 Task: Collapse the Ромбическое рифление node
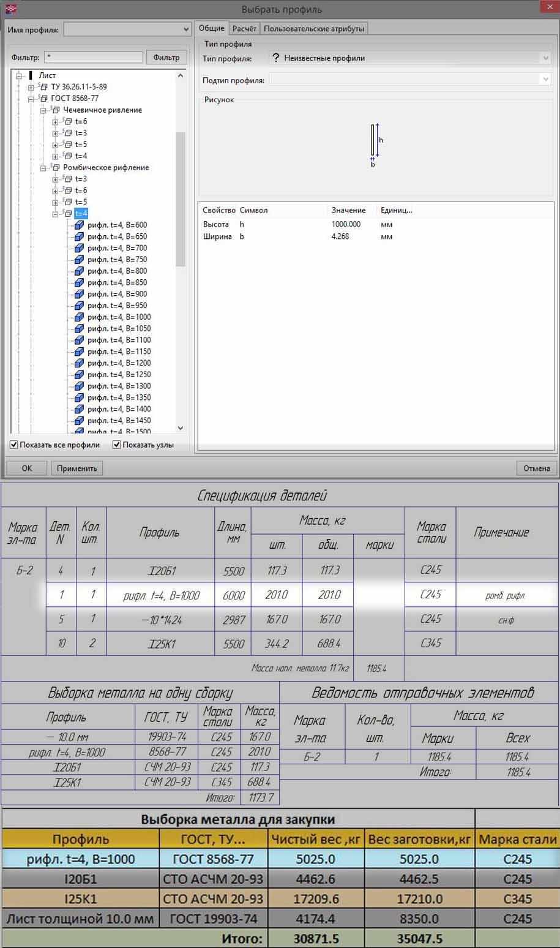43,168
